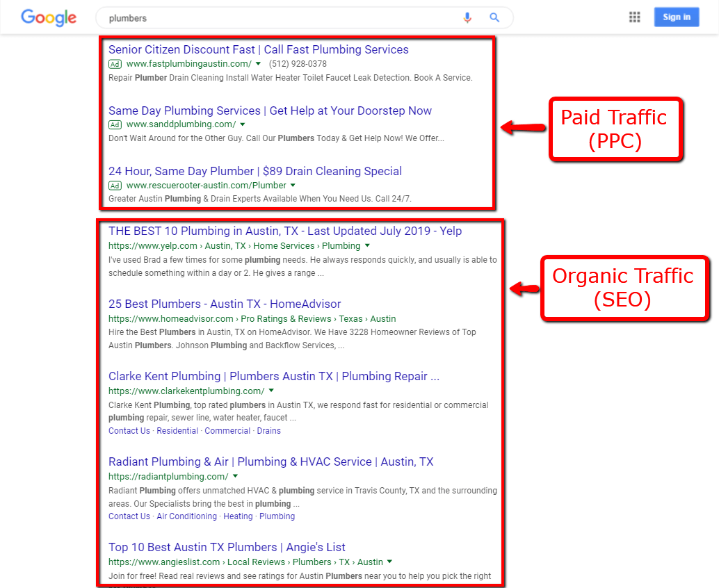The width and height of the screenshot is (719, 588).
Task: Open Angie's List Top 10 Plumbers result
Action: 227,547
